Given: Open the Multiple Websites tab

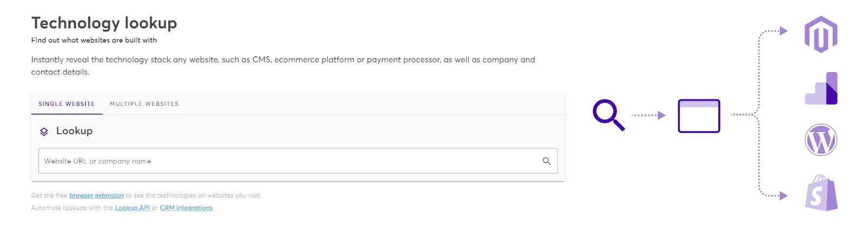Looking at the screenshot, I should tap(144, 104).
